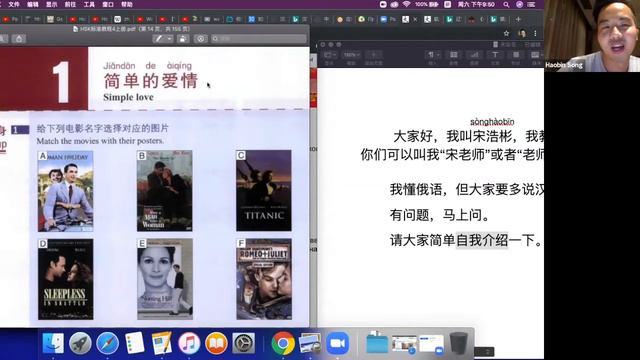Expand the highlight pen color dropdown arrow
640x360 pixels.
(169, 39)
